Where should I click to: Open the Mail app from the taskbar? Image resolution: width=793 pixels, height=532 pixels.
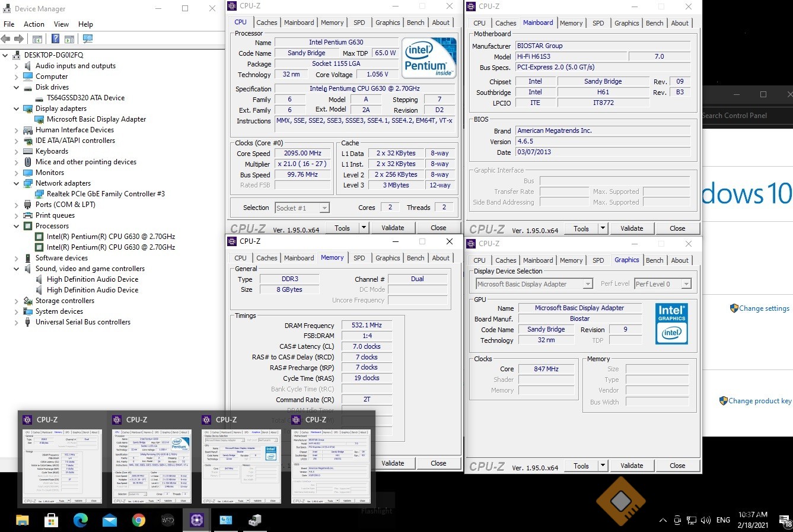110,520
